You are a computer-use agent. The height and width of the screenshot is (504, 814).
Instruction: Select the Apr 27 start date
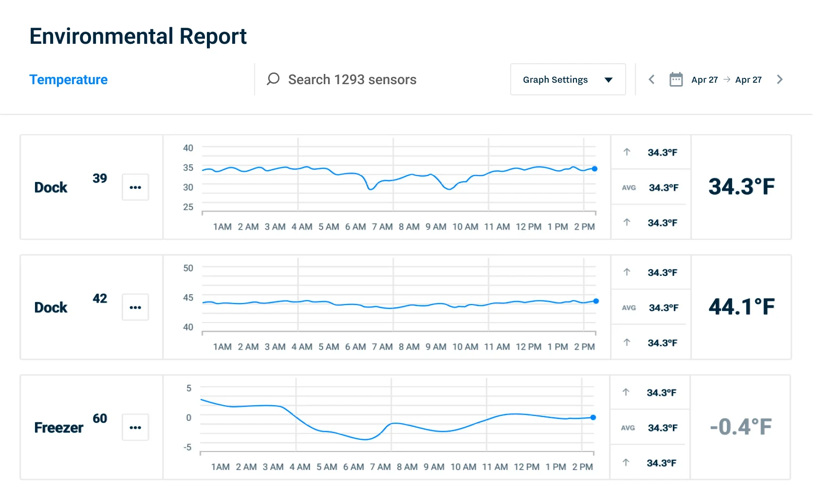click(x=704, y=80)
